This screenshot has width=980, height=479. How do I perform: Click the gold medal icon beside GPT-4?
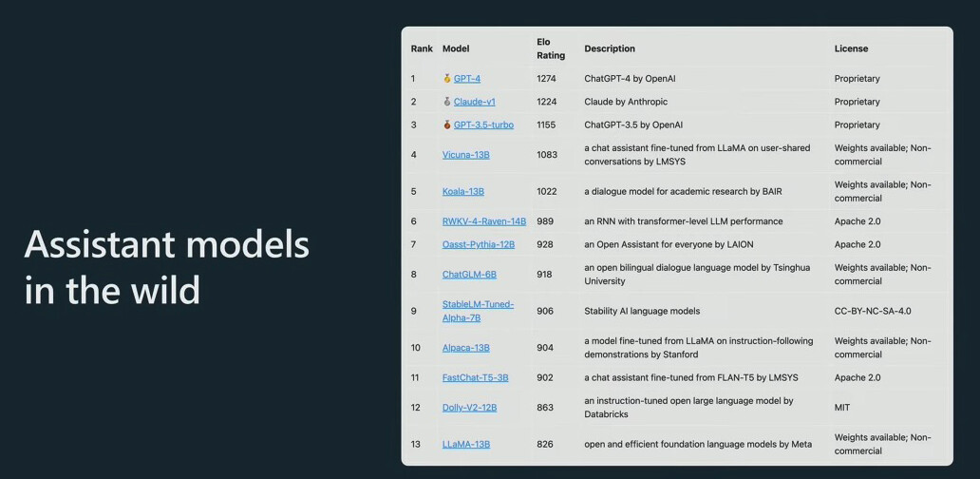click(x=447, y=79)
